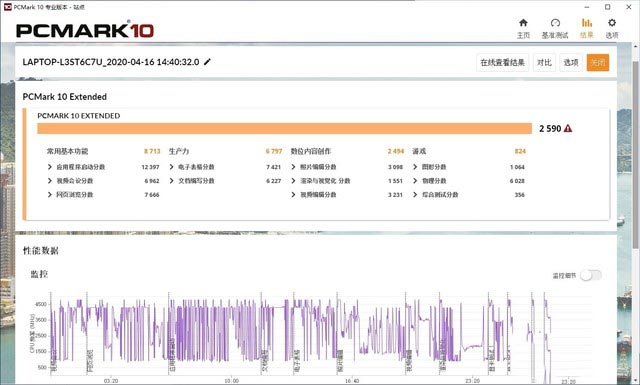Click the score value 12 397
This screenshot has height=385, width=640.
pos(150,167)
